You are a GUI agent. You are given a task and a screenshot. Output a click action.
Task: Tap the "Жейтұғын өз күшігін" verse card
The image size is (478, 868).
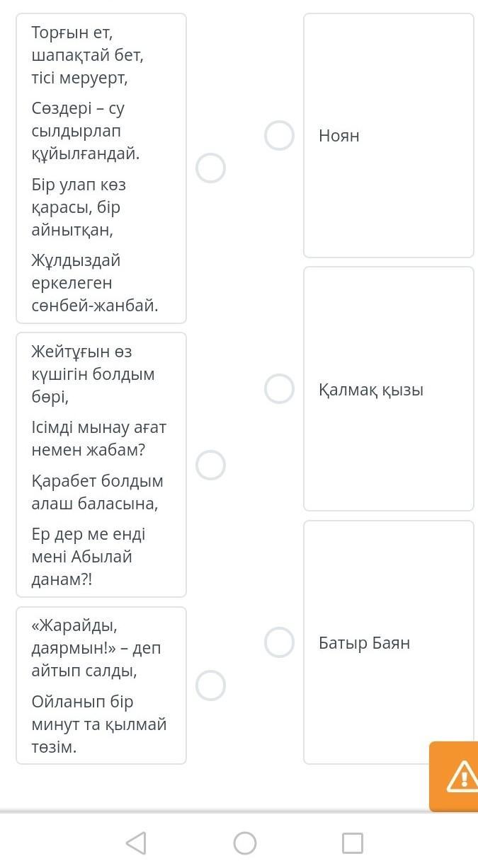(101, 465)
